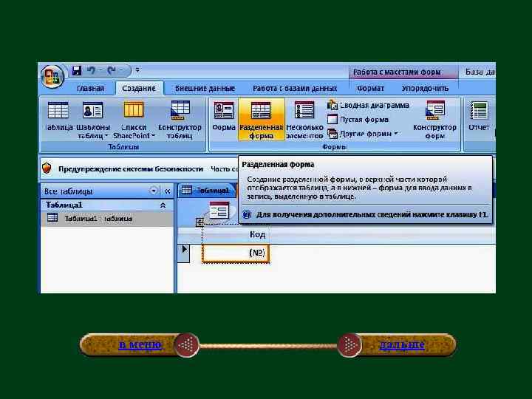The height and width of the screenshot is (399, 532).
Task: Collapse the Таблица1 group
Action: 163,205
